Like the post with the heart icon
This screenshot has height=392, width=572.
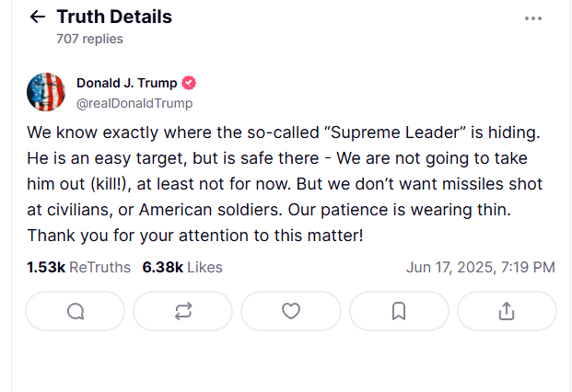click(291, 312)
